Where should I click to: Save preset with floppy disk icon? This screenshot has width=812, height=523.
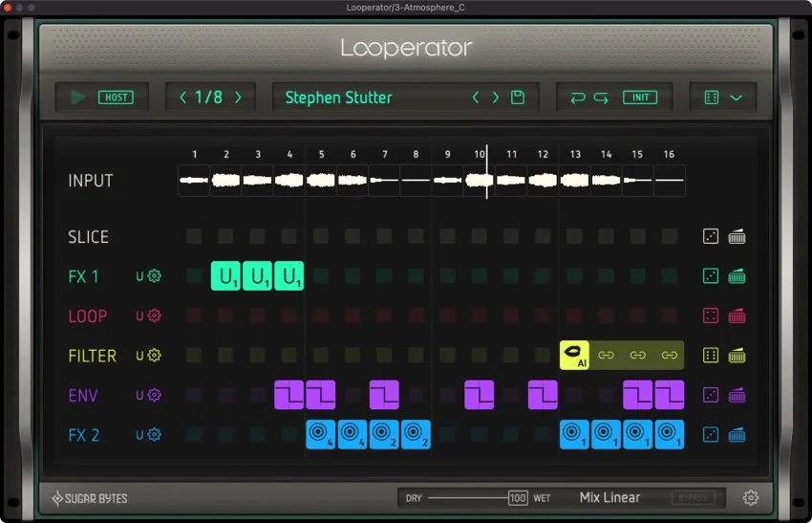click(518, 98)
